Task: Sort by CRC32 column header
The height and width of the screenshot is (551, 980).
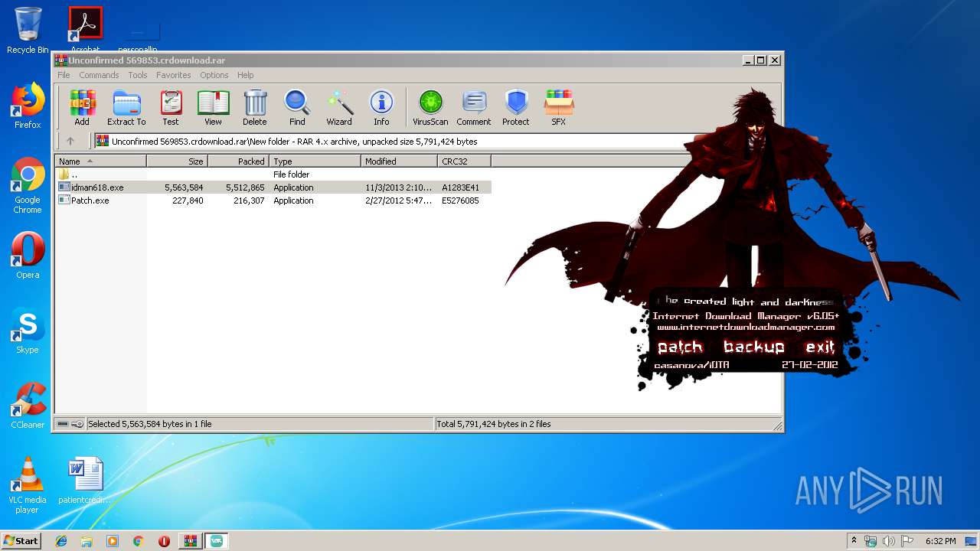Action: click(x=465, y=161)
